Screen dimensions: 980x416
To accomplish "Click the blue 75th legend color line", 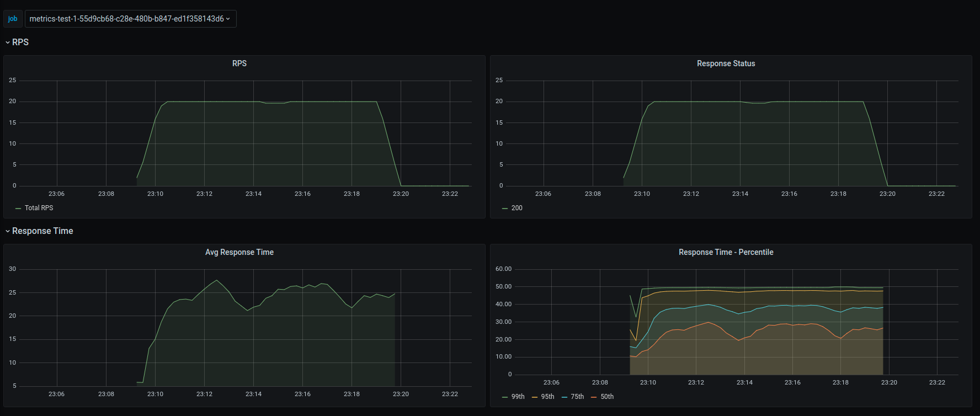I will [x=564, y=397].
